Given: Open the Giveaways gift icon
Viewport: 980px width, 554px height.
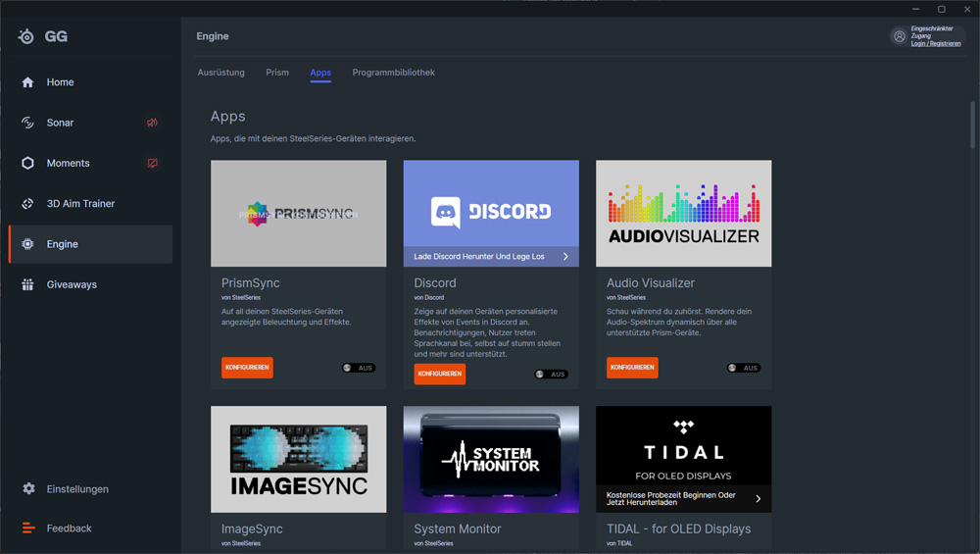Looking at the screenshot, I should [27, 284].
